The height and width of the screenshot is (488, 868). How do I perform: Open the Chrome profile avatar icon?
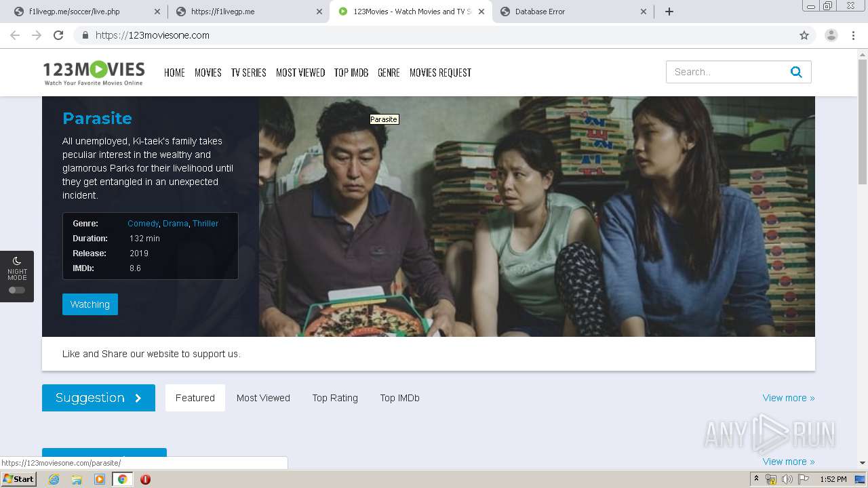tap(831, 35)
